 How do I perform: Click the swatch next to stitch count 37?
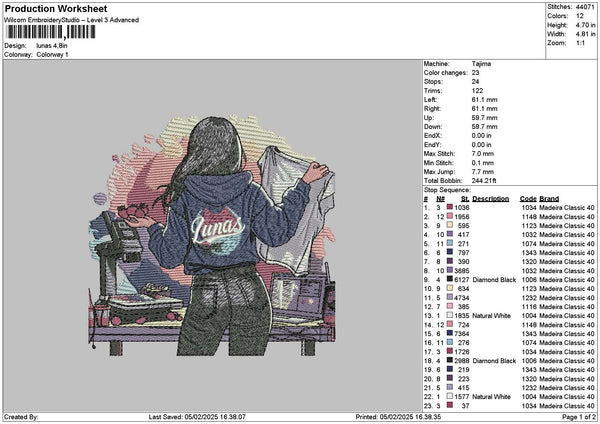(x=450, y=406)
